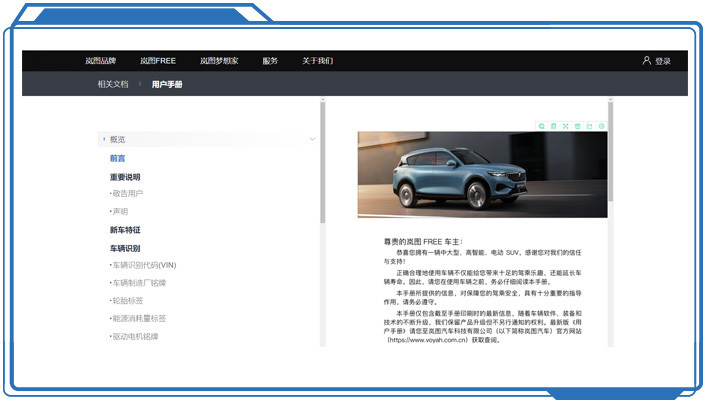The height and width of the screenshot is (402, 706).
Task: Open the 关于我们 menu
Action: (317, 61)
